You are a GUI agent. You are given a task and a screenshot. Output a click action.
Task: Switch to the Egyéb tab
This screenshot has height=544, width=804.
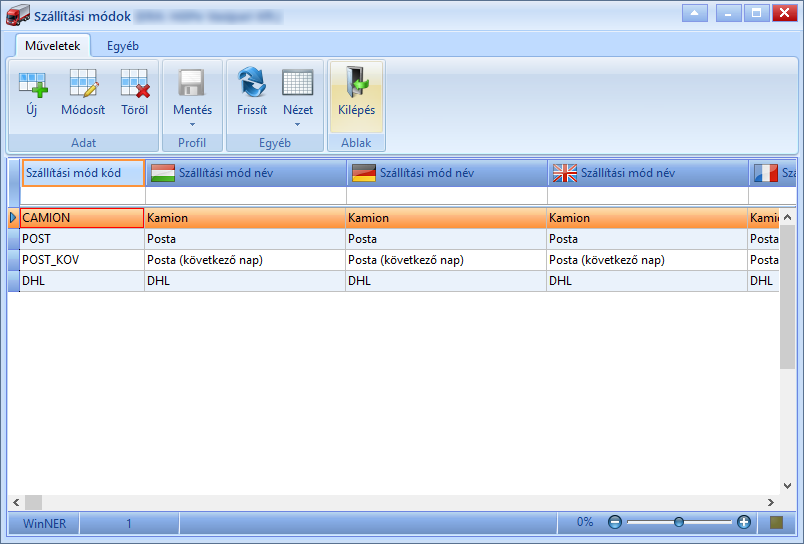pyautogui.click(x=123, y=46)
